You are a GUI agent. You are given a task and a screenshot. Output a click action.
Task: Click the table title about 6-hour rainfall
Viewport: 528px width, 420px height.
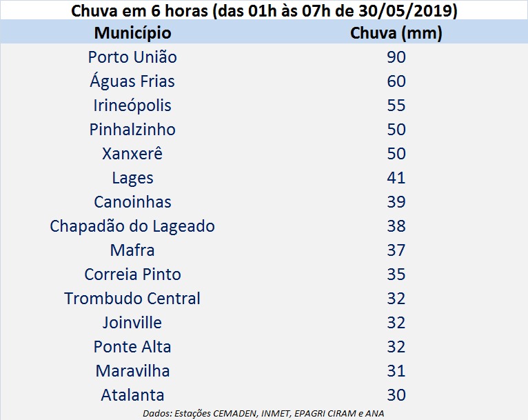click(264, 11)
